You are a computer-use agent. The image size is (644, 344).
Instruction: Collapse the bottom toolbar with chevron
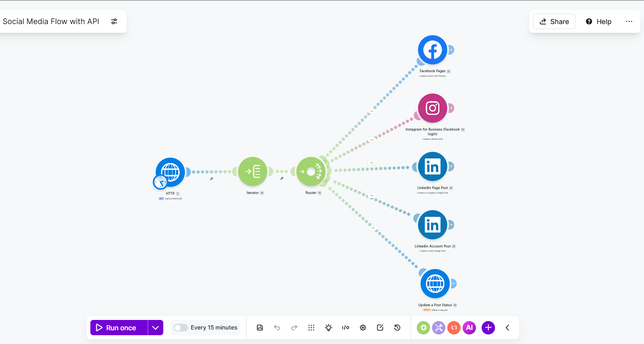pos(507,328)
